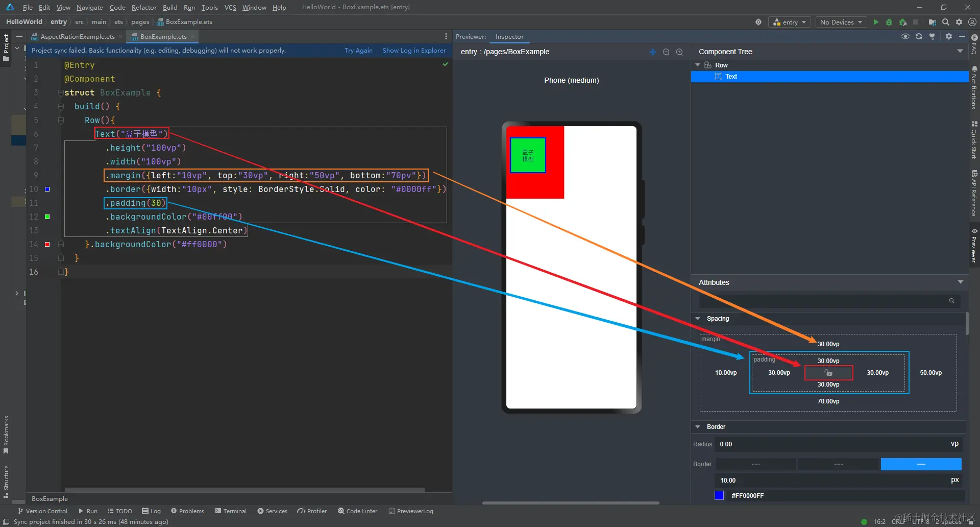980x527 pixels.
Task: Open the Problems tool window
Action: point(187,511)
